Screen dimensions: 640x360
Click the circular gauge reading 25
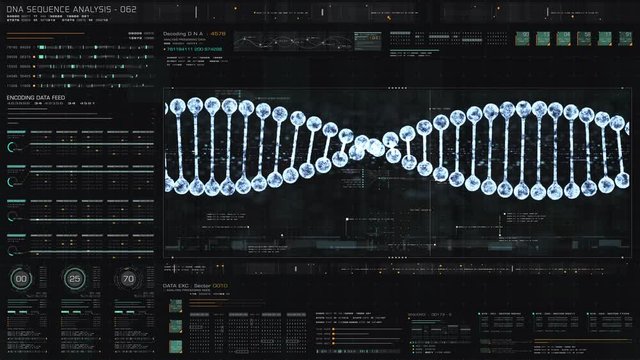point(75,279)
